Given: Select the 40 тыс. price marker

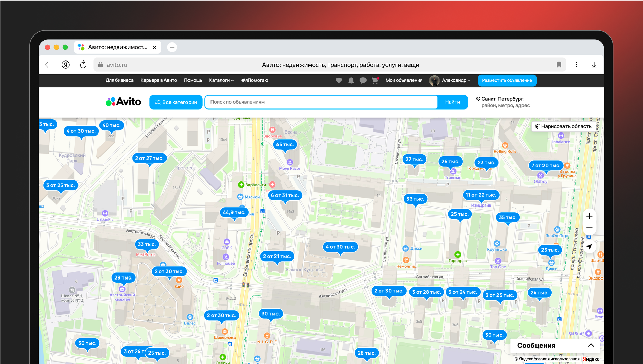Looking at the screenshot, I should [111, 125].
